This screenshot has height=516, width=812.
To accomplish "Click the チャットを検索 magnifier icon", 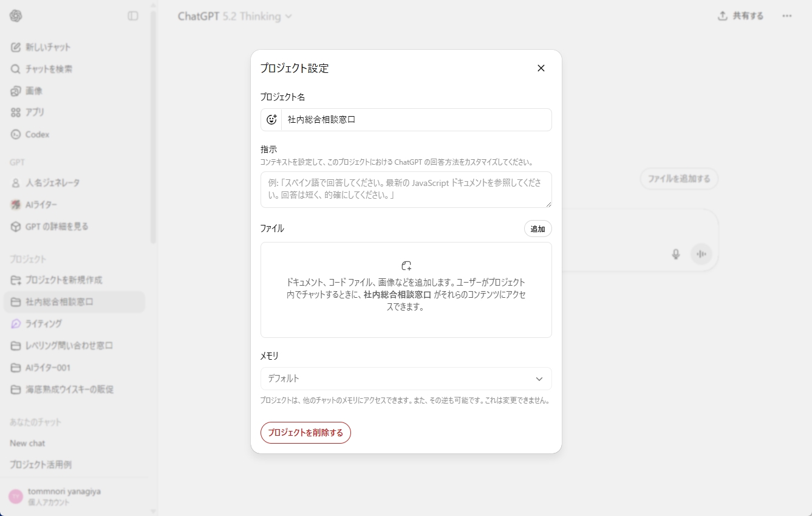I will pyautogui.click(x=16, y=69).
